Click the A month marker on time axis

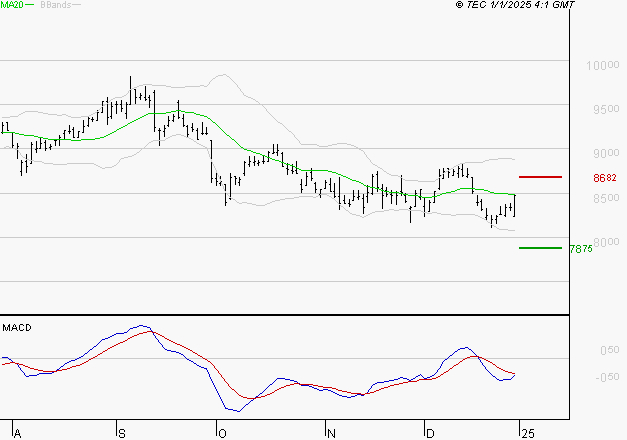[17, 434]
